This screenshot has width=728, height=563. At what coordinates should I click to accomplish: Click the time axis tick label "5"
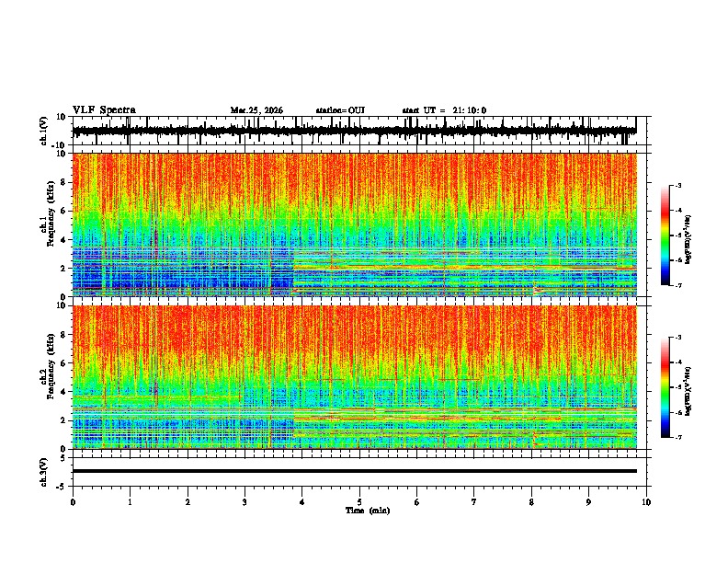359,502
